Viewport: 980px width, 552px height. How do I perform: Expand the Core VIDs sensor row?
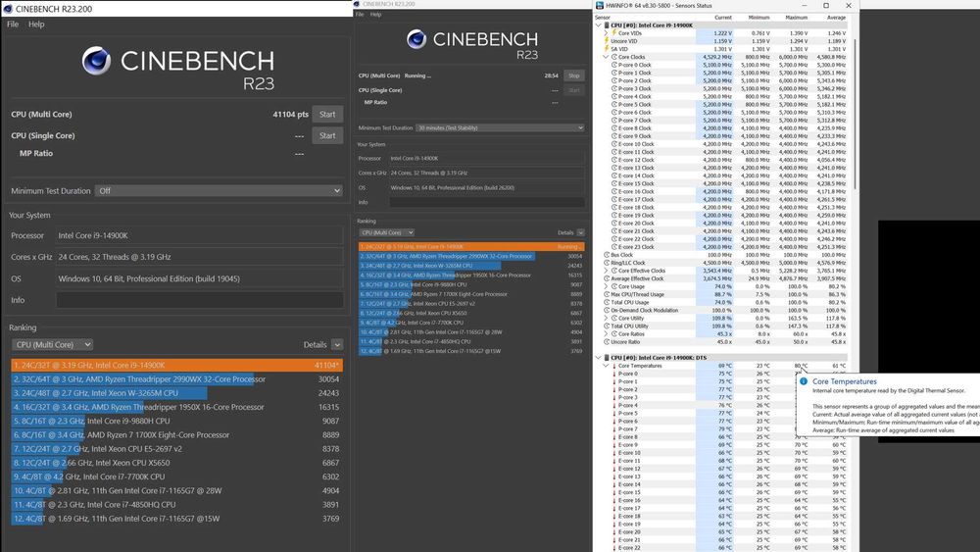coord(606,33)
